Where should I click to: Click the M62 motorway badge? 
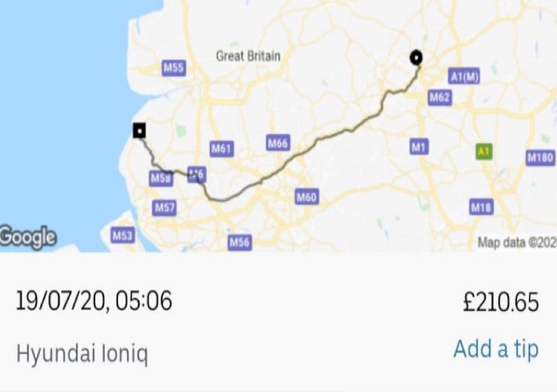coord(440,97)
